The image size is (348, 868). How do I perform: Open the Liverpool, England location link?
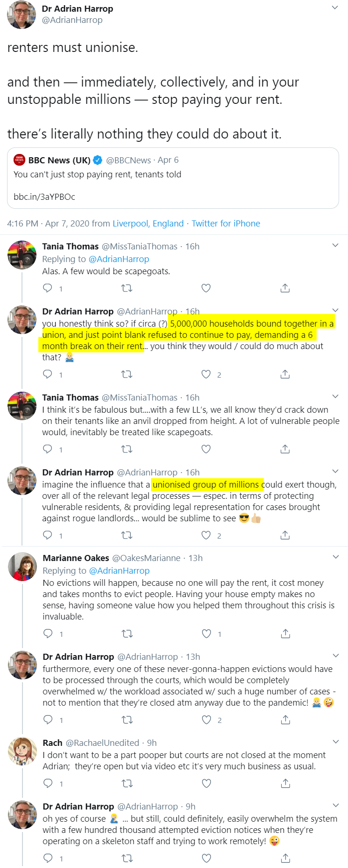(x=148, y=224)
